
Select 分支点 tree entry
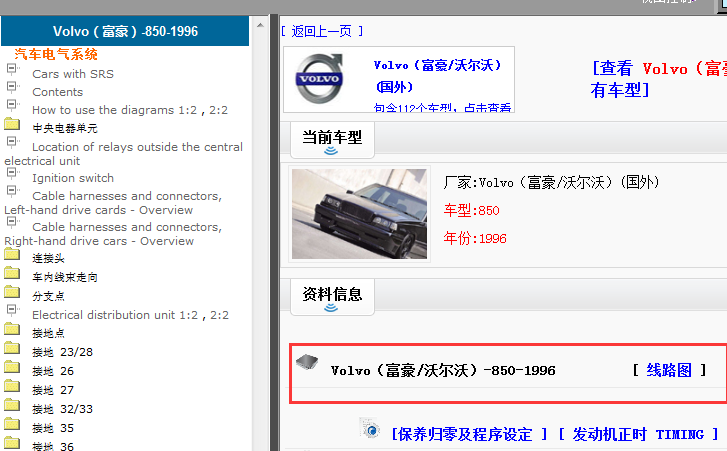tap(48, 296)
